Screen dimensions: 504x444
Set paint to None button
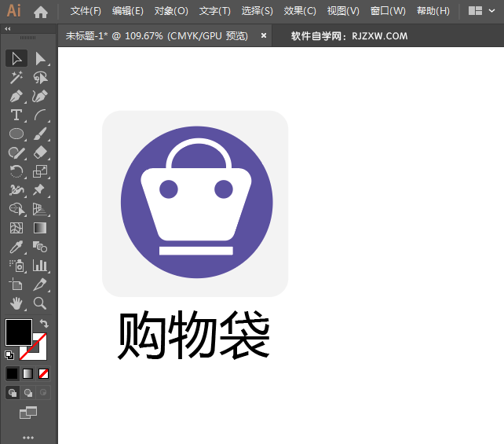tap(43, 373)
